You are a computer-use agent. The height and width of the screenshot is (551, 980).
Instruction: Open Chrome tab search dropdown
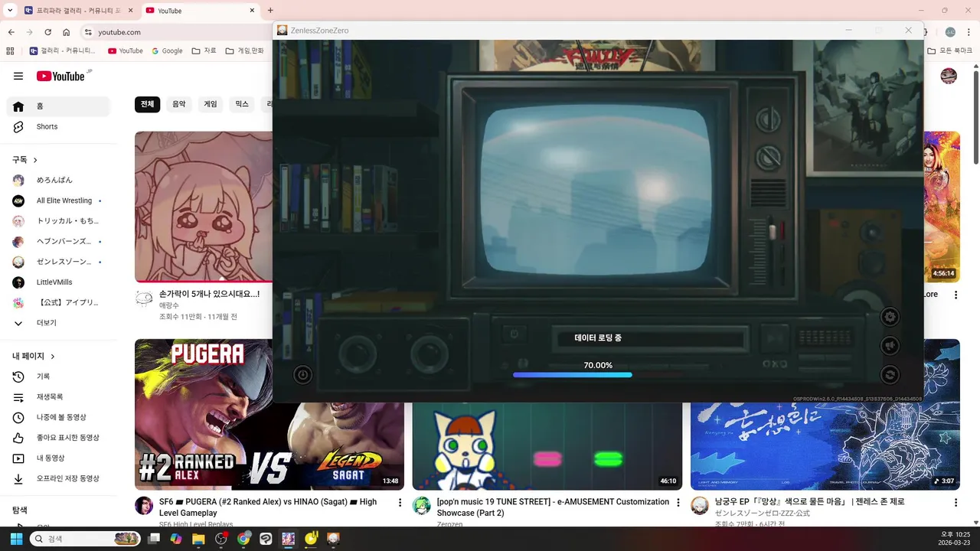10,11
